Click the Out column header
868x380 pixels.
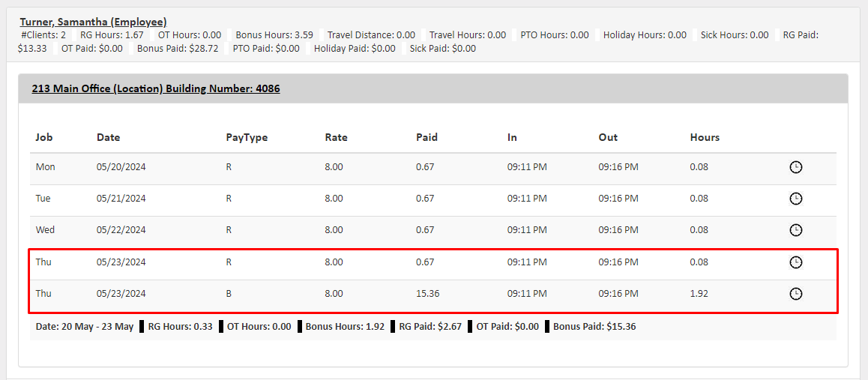[608, 137]
